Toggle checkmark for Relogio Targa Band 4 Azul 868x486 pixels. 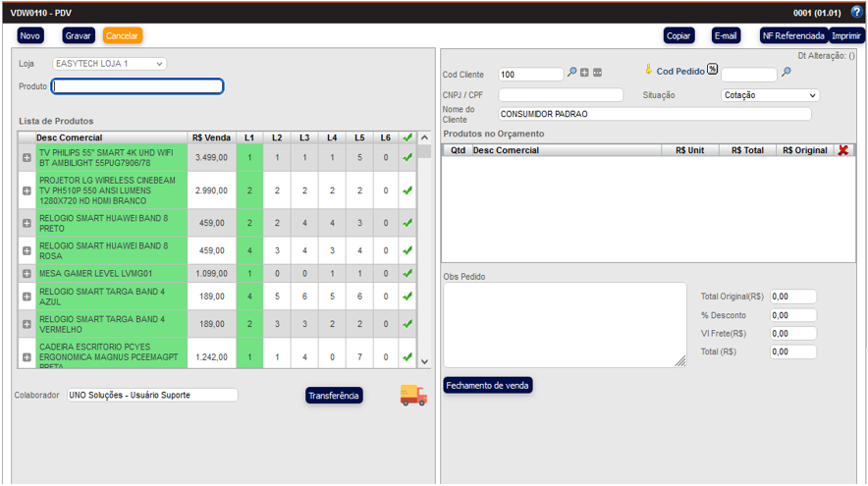click(x=407, y=297)
